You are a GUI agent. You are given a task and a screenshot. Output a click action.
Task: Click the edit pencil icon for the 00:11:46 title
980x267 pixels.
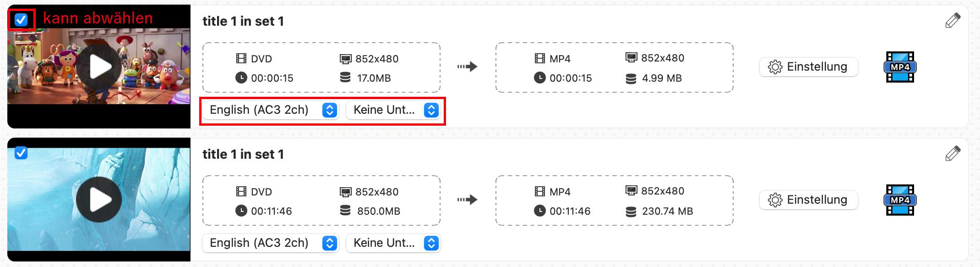953,154
